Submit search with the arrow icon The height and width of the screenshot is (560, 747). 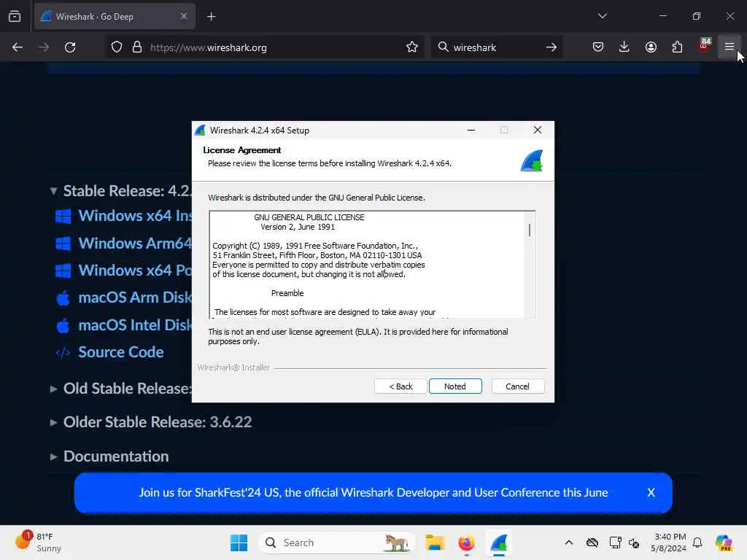coord(551,47)
